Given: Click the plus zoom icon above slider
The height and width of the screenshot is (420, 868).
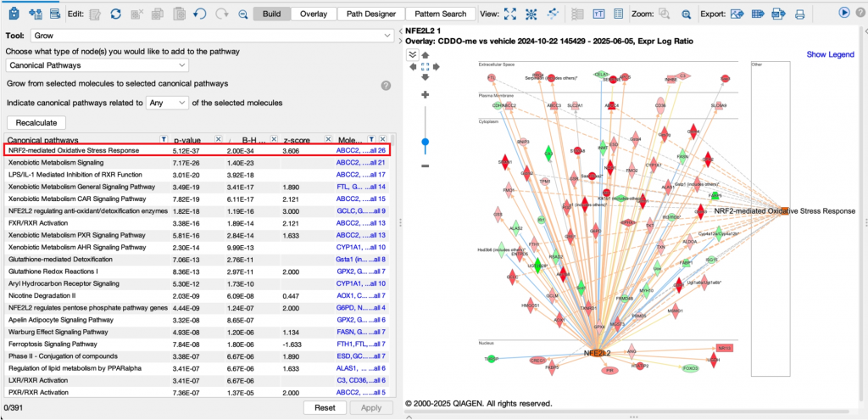Looking at the screenshot, I should point(426,95).
